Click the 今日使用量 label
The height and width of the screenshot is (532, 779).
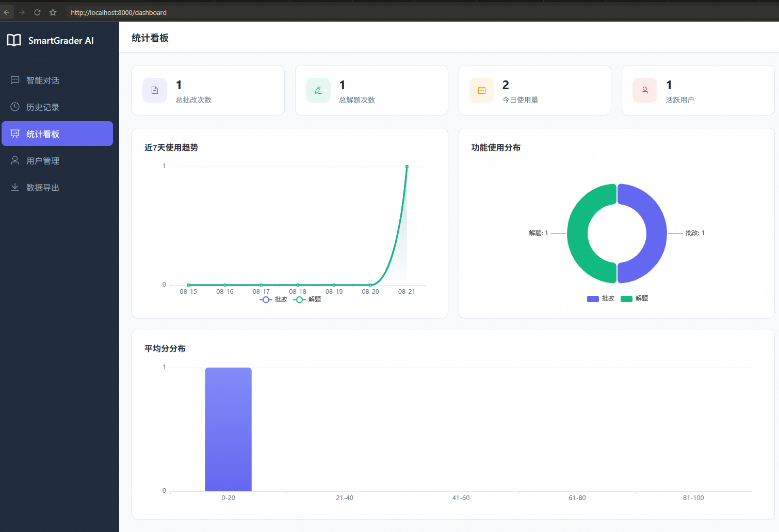[x=520, y=100]
